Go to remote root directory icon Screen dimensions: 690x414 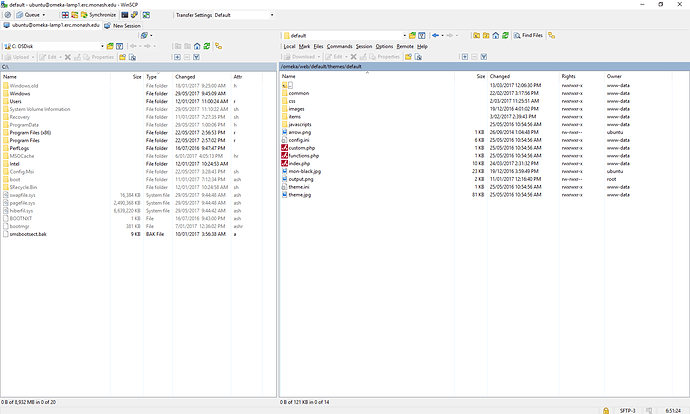click(486, 35)
